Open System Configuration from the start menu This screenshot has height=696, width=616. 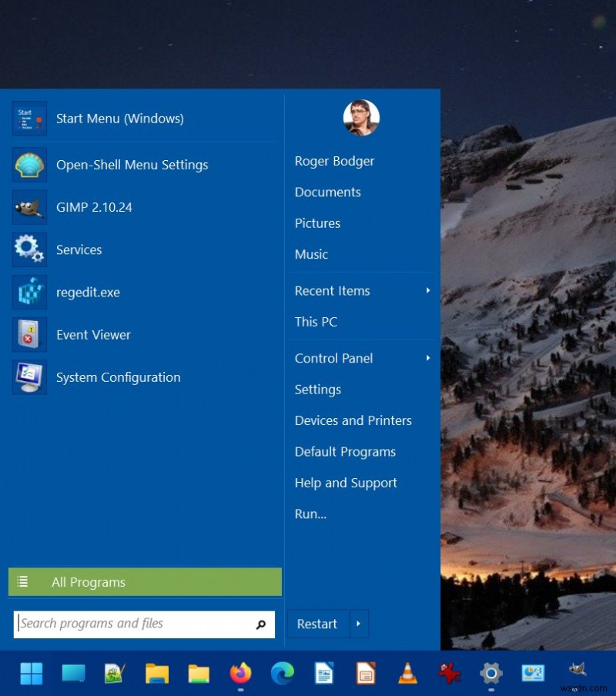click(118, 377)
